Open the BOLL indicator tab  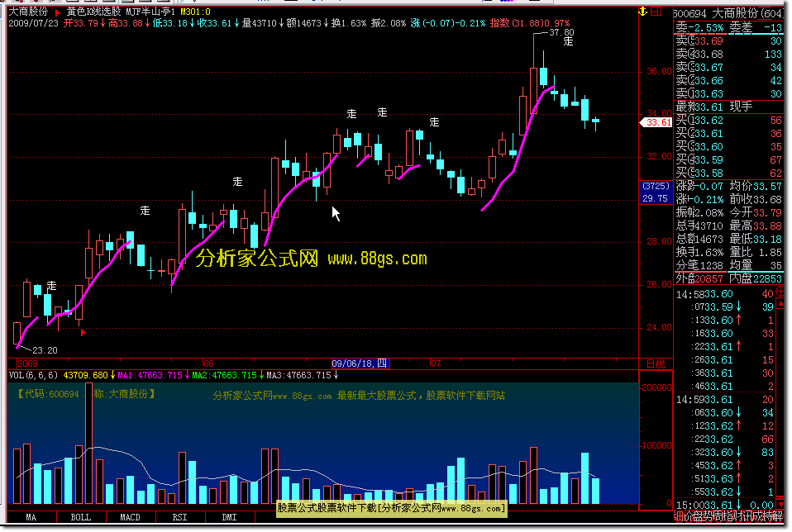(x=81, y=517)
